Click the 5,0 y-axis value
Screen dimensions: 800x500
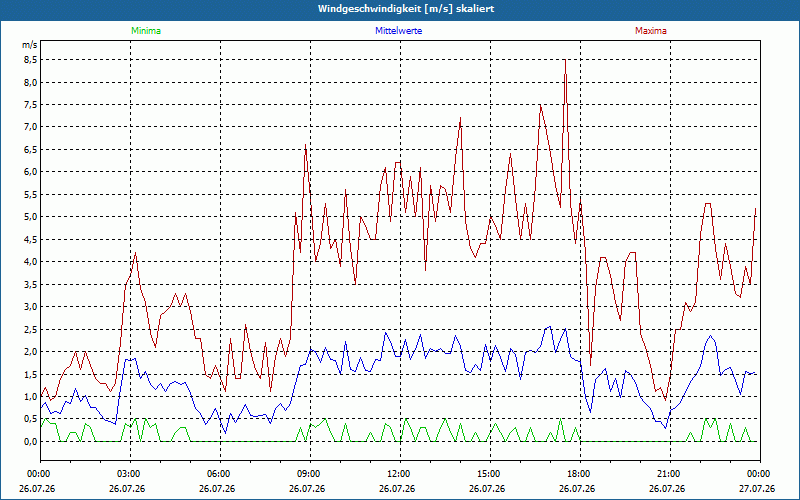(31, 217)
